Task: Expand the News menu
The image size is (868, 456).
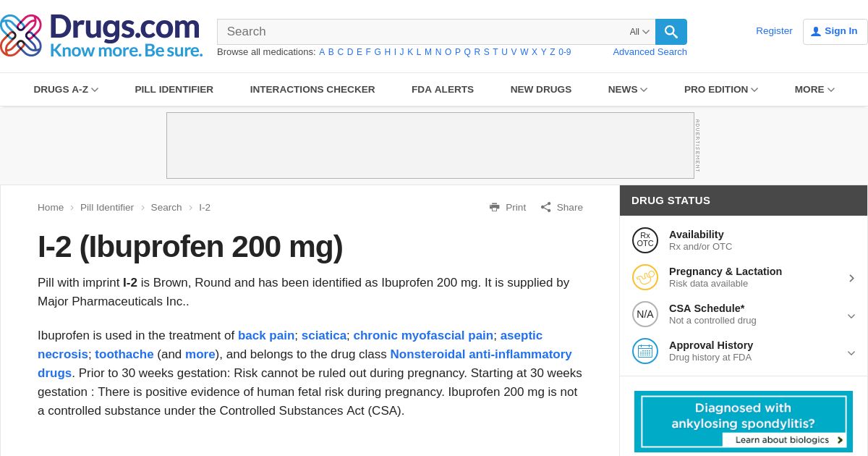Action: 628,90
